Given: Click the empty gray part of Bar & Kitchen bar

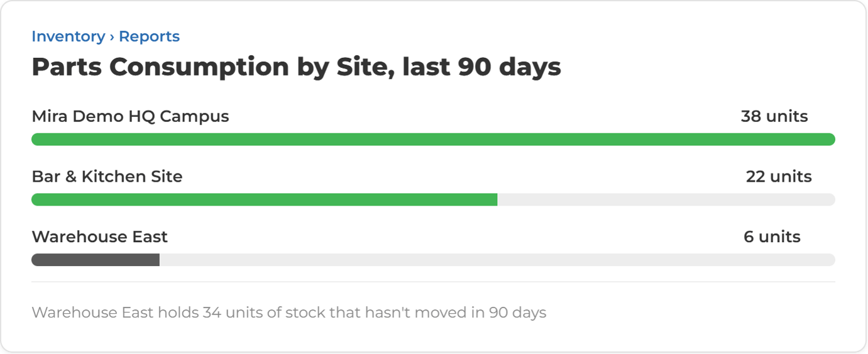Looking at the screenshot, I should tap(666, 200).
